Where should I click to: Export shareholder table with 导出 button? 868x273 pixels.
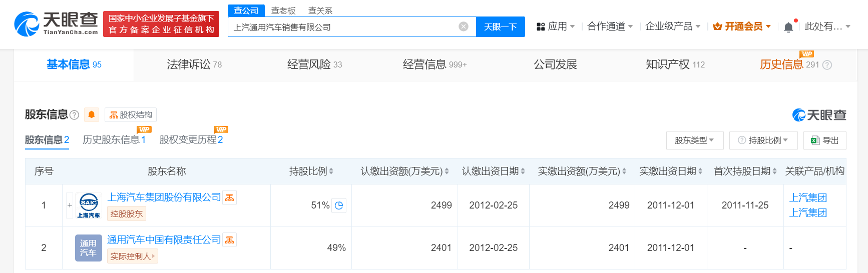(x=825, y=140)
